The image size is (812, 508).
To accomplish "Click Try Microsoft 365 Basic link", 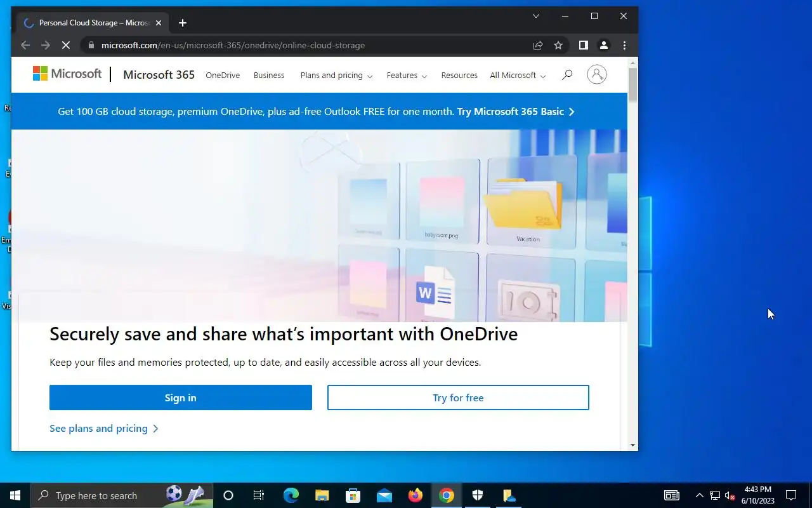I will coord(516,111).
